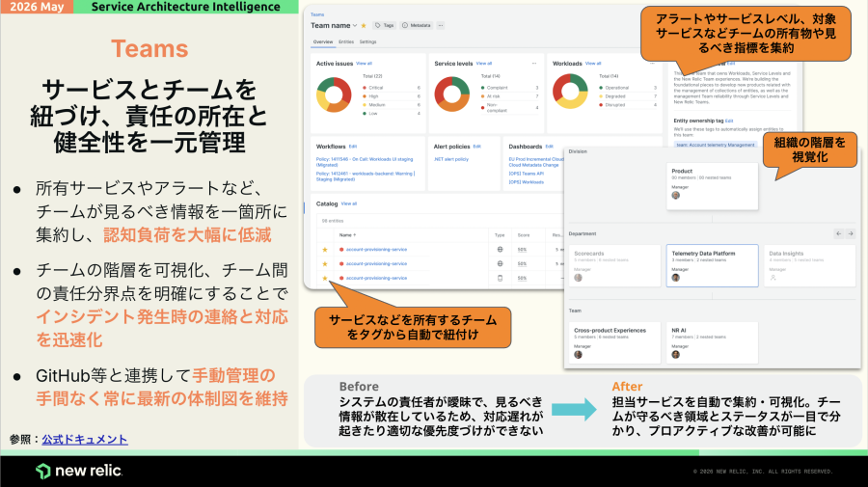Select the Low legend row
This screenshot has height=487, width=868.
click(392, 114)
